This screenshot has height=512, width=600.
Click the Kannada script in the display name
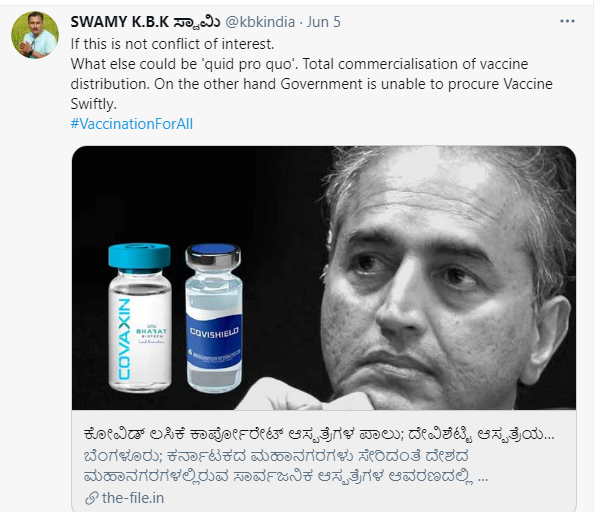[197, 22]
